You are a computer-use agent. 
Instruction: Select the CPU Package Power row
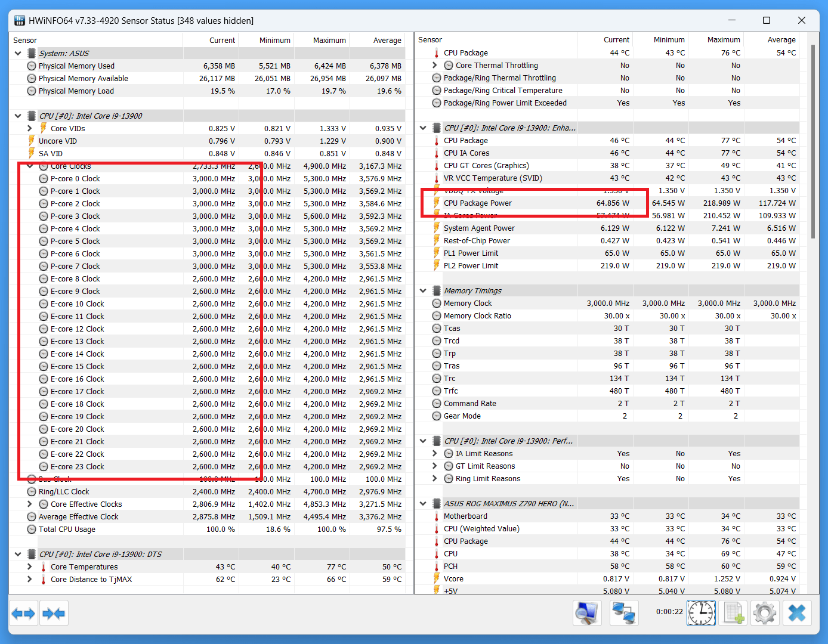[x=607, y=203]
